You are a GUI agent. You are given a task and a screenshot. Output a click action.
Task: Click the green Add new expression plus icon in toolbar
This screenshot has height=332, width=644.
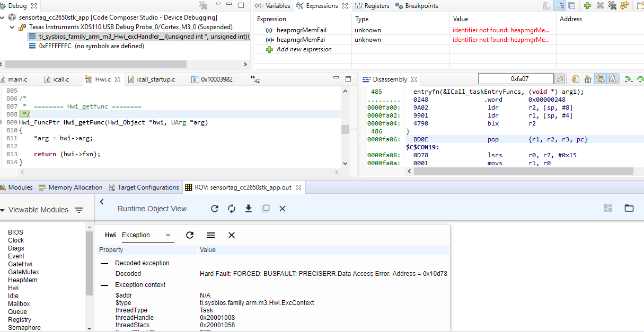pyautogui.click(x=587, y=5)
